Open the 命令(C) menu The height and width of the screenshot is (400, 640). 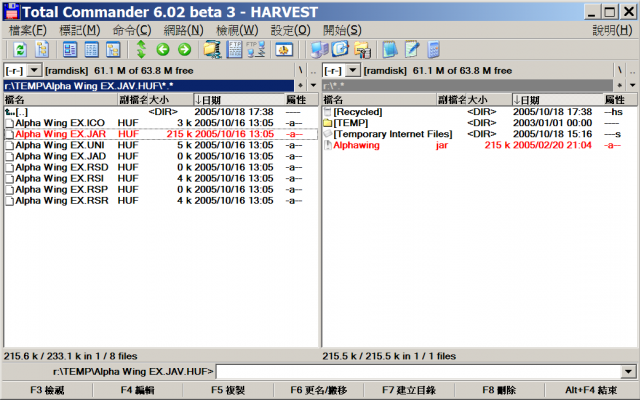click(131, 30)
